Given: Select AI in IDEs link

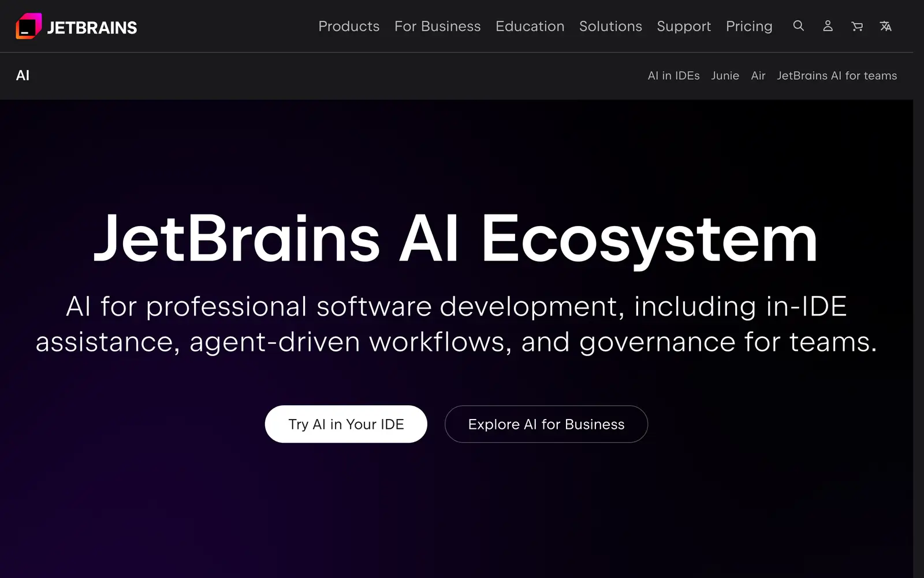Looking at the screenshot, I should click(x=673, y=76).
